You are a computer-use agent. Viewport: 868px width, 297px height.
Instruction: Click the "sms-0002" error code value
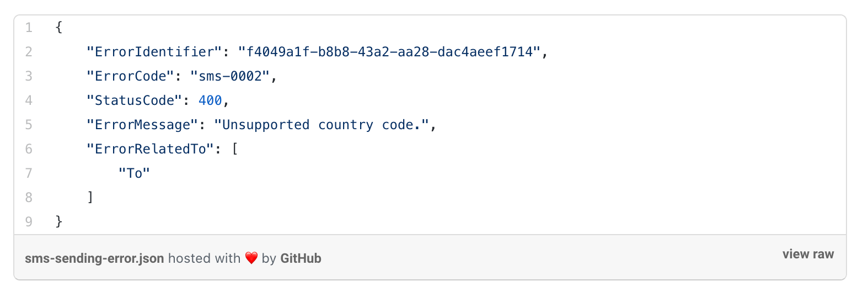pos(230,76)
